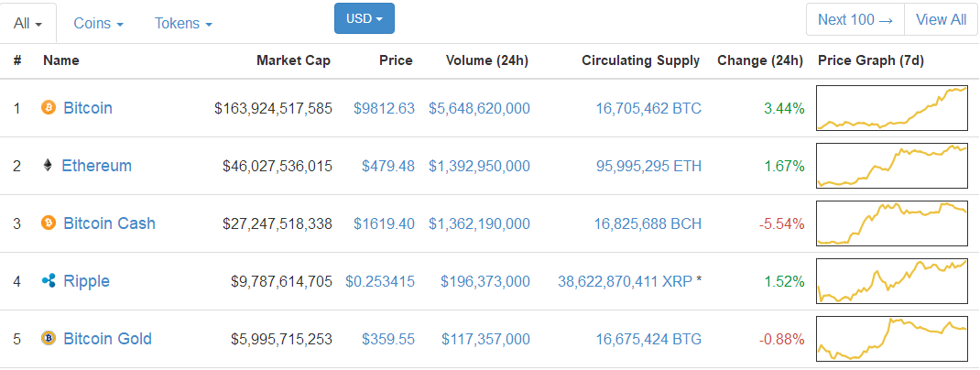Click Ripple's 24h volume $196,373,000
980x370 pixels.
485,281
